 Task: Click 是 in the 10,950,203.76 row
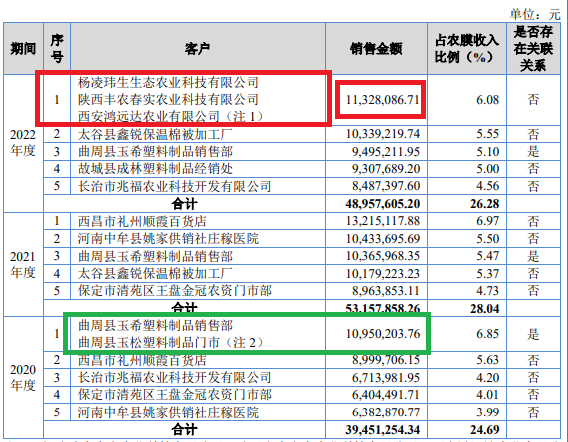coord(533,334)
